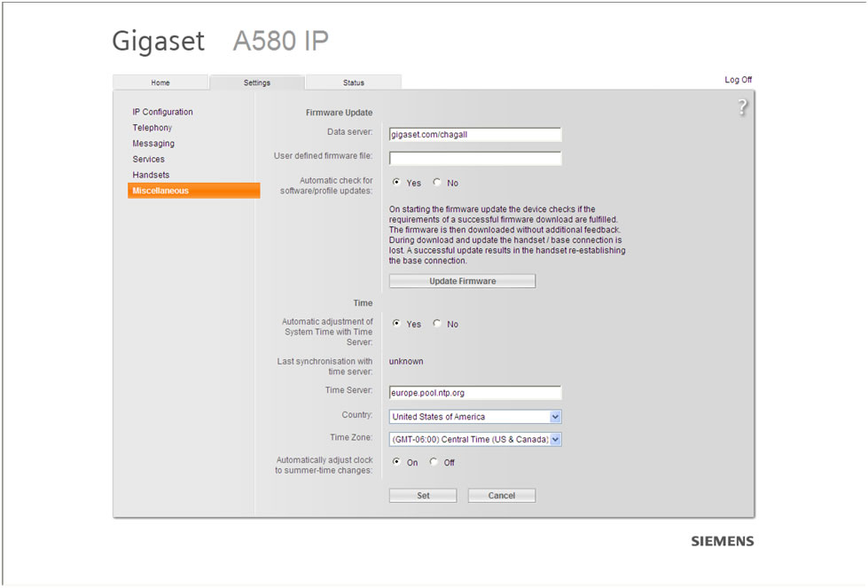This screenshot has height=588, width=868.
Task: Click the 'unknown' synchronisation value
Action: click(406, 361)
